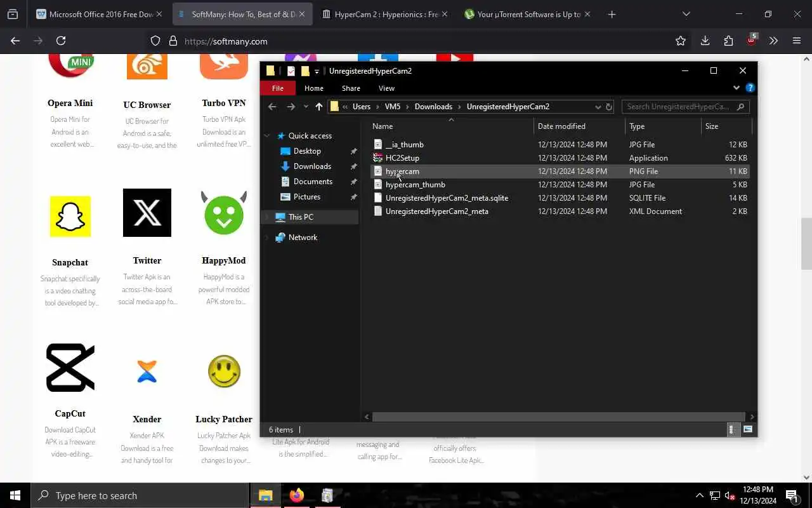Show more tools overflow chevrons in Firefox
This screenshot has height=508, width=812.
coord(773,41)
